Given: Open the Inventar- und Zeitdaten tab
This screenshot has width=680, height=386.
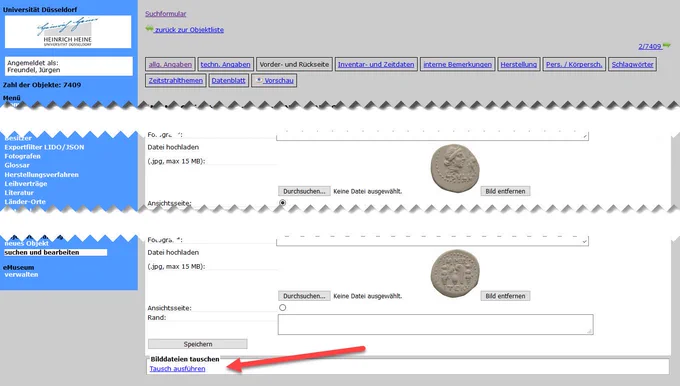Looking at the screenshot, I should coord(376,64).
